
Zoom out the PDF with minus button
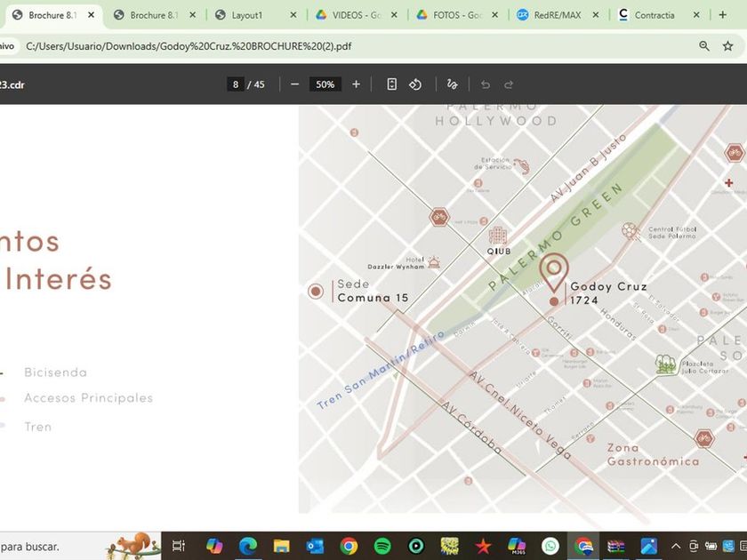[x=294, y=84]
